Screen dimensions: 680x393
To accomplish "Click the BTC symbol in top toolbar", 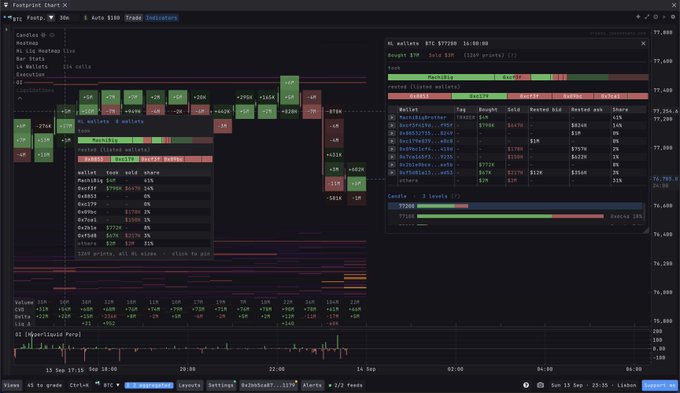I will click(x=17, y=19).
